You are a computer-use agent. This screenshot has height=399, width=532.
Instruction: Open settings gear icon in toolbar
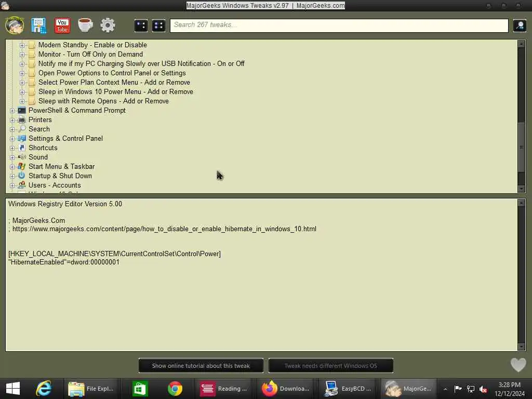pyautogui.click(x=108, y=25)
